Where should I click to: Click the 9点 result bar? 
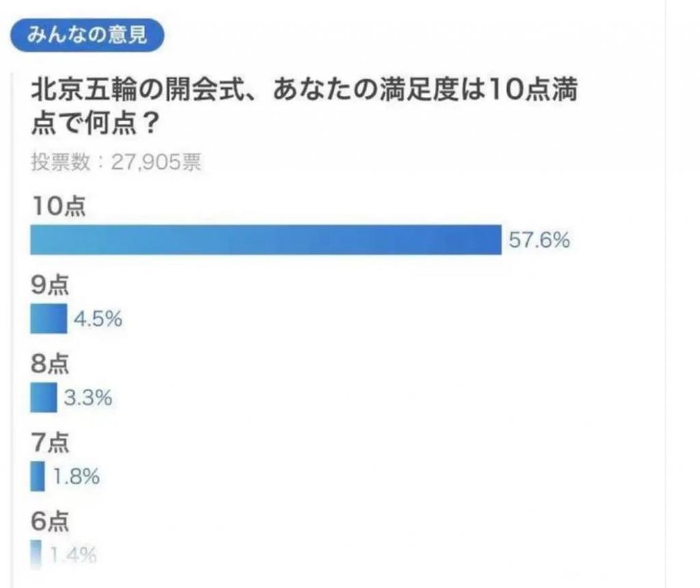coord(49,319)
